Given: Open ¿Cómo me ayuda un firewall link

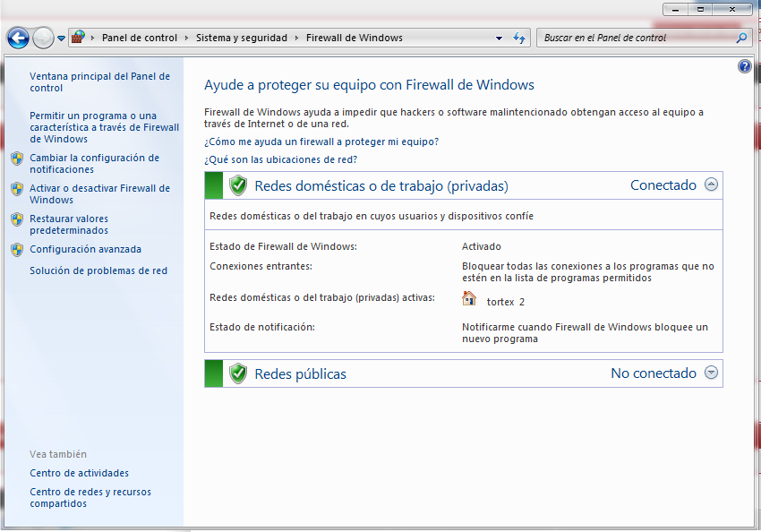Looking at the screenshot, I should [x=321, y=142].
